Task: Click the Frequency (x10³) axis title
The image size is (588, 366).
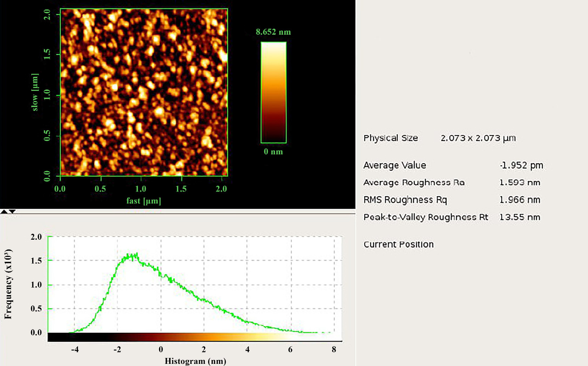Action: pos(8,284)
